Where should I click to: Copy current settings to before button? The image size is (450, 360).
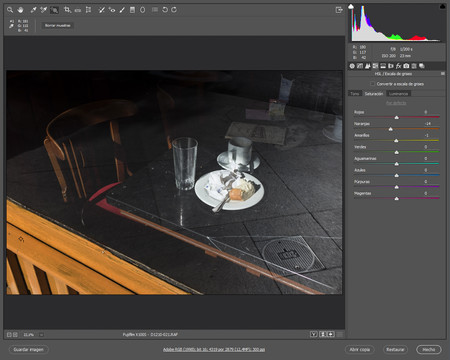(x=331, y=334)
